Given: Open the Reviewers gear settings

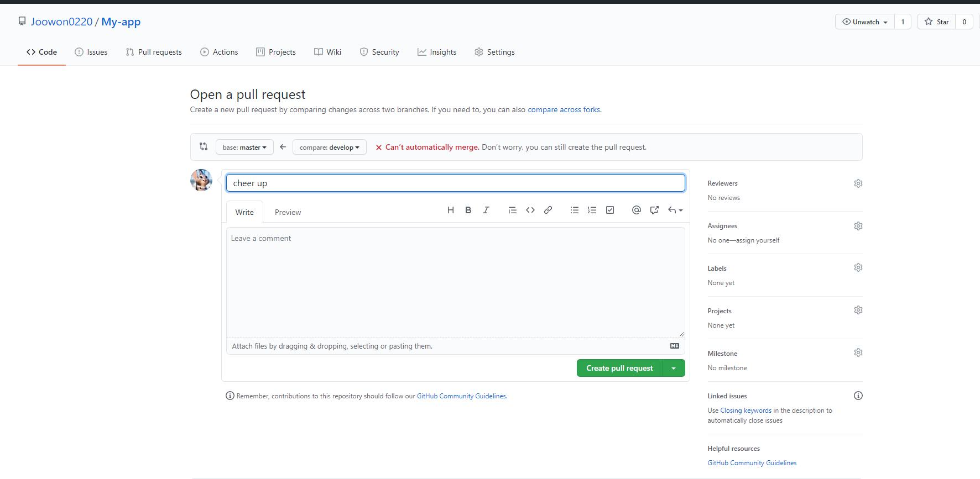Looking at the screenshot, I should click(858, 183).
